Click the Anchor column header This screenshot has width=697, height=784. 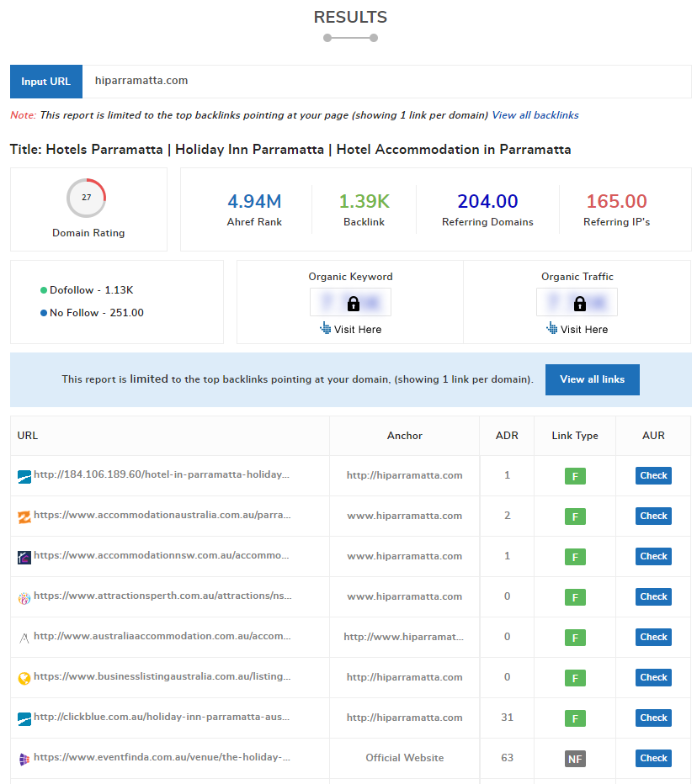(x=404, y=436)
